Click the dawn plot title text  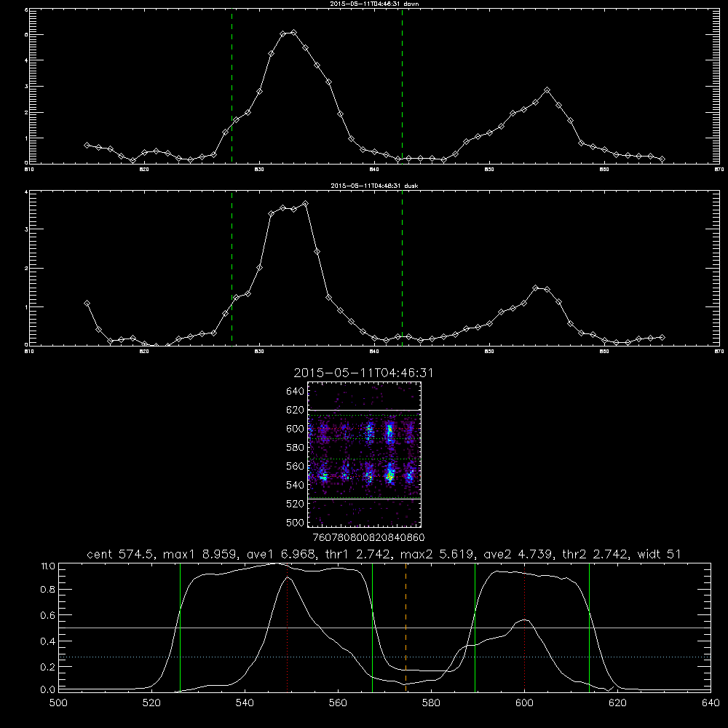[374, 4]
